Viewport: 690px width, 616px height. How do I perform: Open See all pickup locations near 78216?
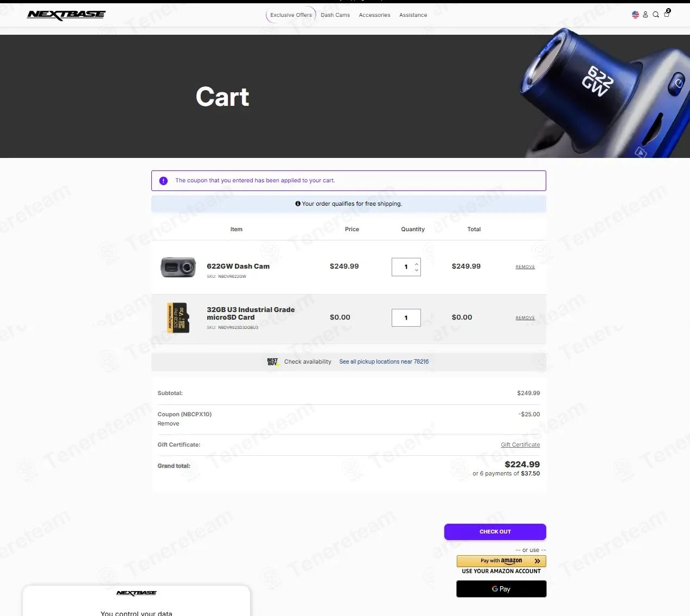point(384,361)
